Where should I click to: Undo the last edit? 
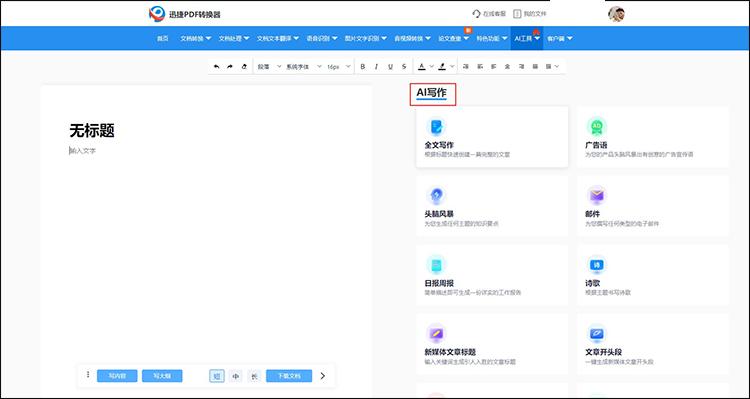(x=216, y=66)
